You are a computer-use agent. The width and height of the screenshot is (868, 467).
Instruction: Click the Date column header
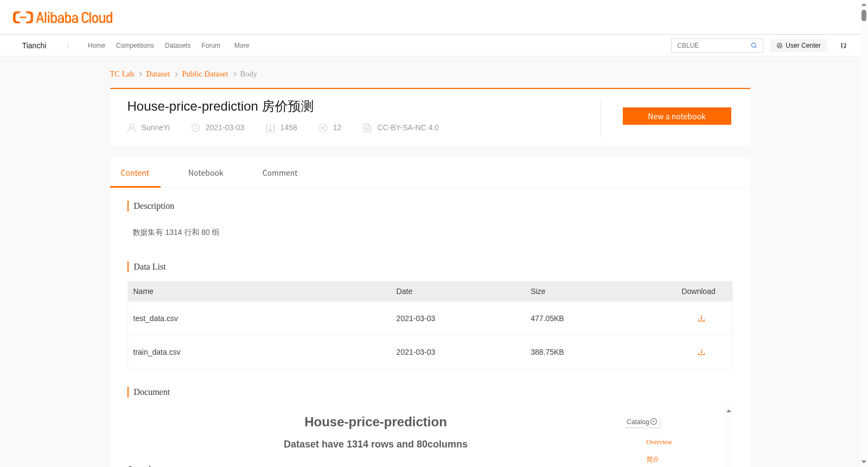coord(404,291)
